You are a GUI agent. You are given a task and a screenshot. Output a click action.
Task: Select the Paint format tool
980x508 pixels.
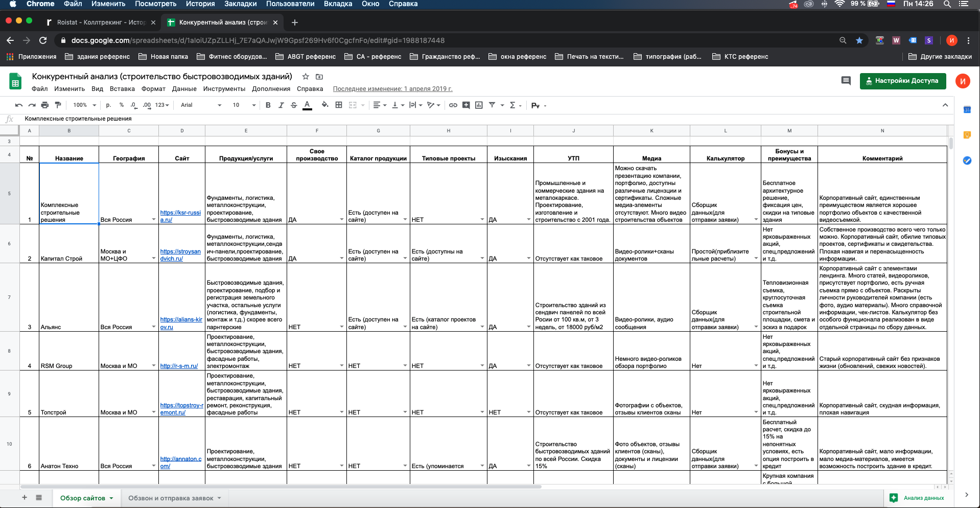pos(58,105)
